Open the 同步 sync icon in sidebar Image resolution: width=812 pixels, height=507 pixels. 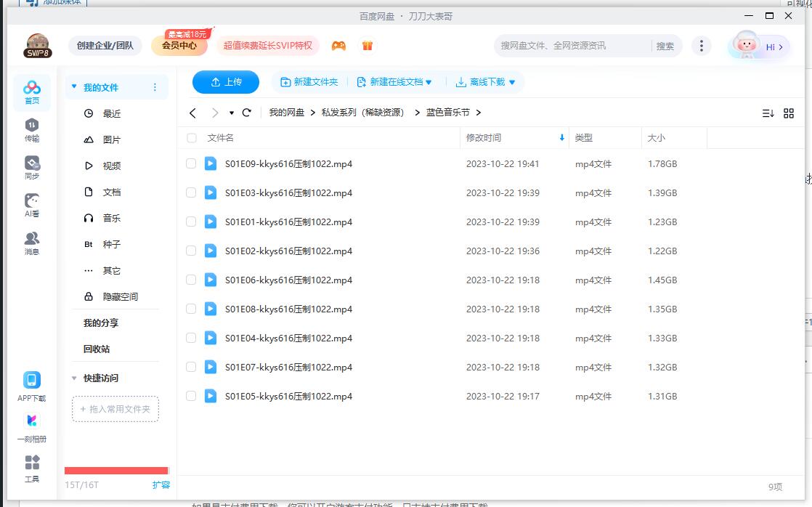click(x=32, y=167)
